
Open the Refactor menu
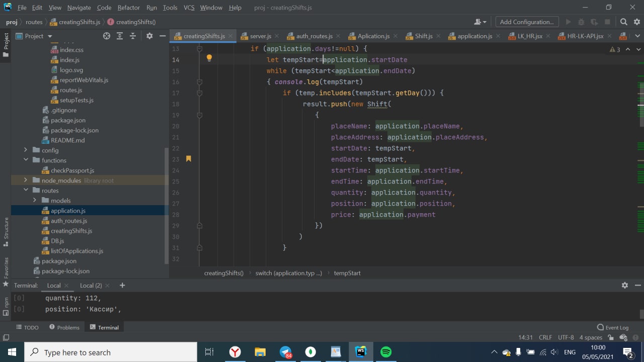point(129,8)
